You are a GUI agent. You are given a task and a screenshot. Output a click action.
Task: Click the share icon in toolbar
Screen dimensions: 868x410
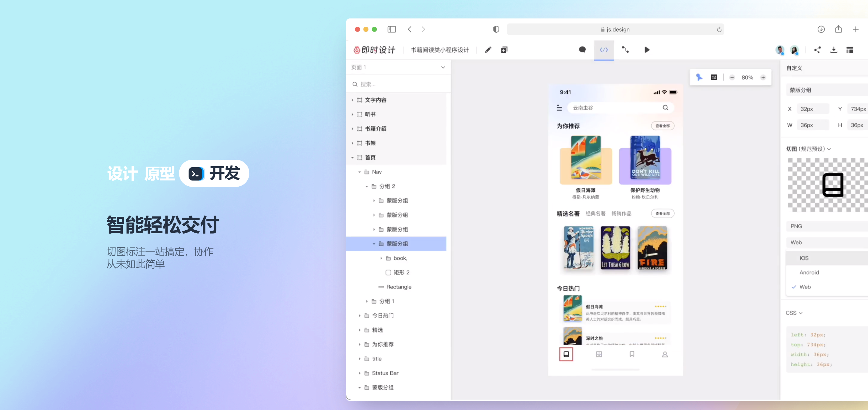coord(817,50)
